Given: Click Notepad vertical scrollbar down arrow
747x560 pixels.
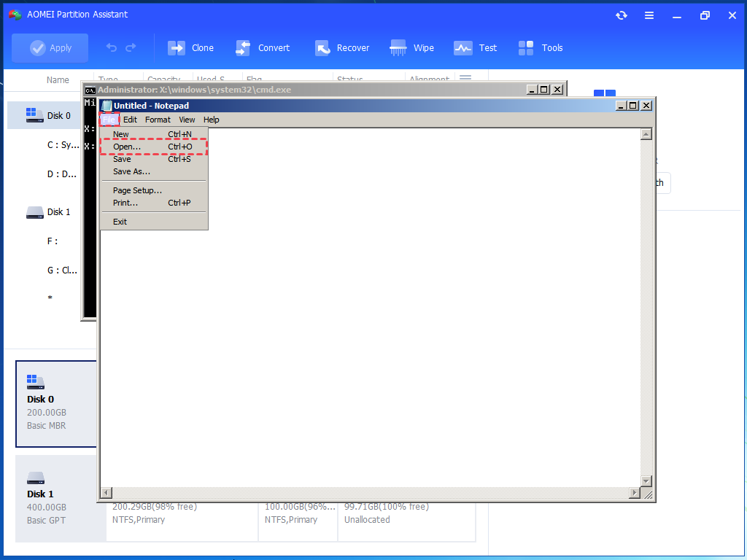Looking at the screenshot, I should (x=646, y=481).
